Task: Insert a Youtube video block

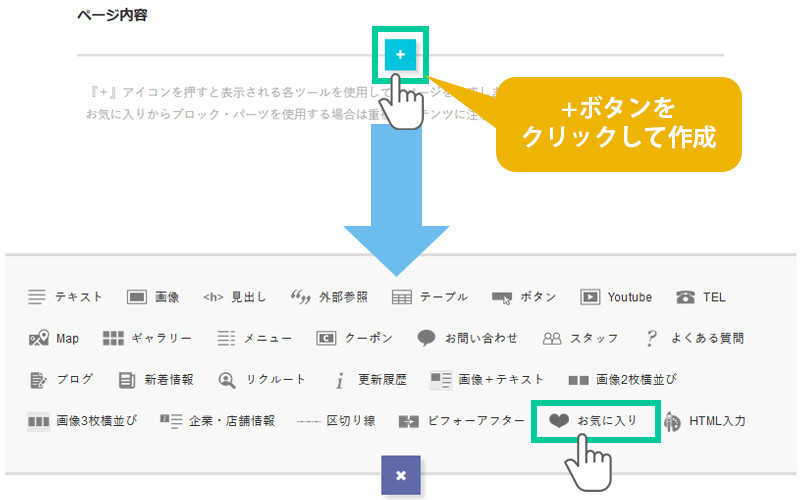Action: [x=616, y=297]
